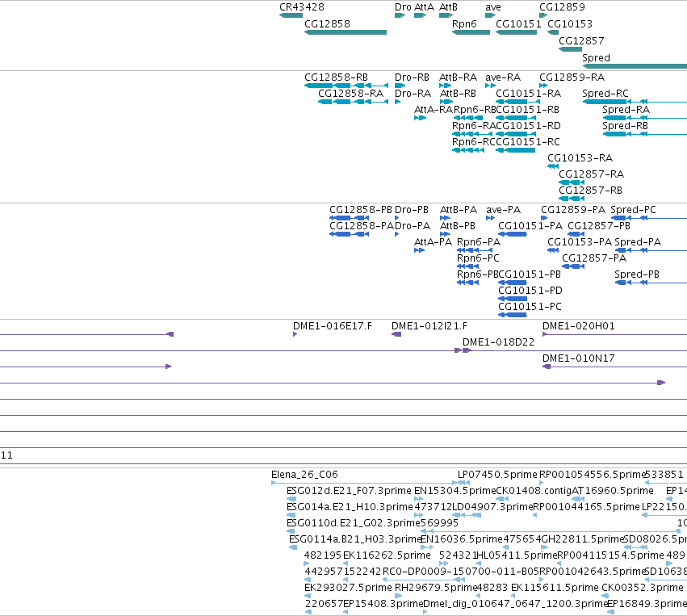Select transcript CG10151-RC
The height and width of the screenshot is (616, 687).
[x=515, y=150]
